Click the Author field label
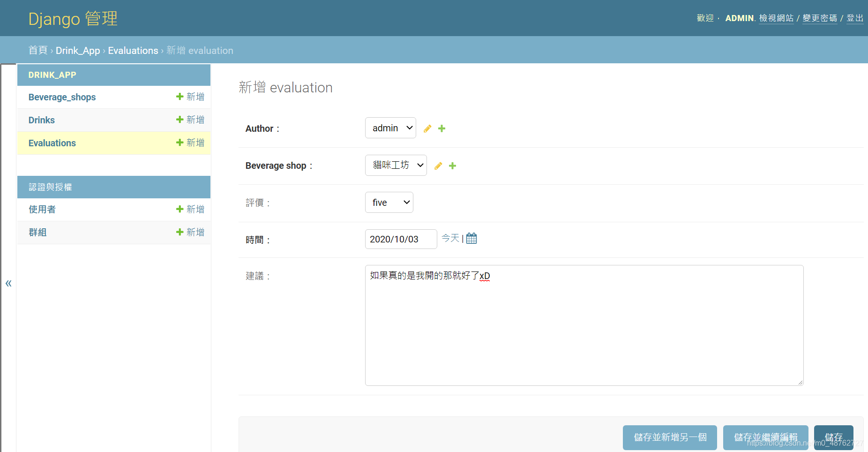This screenshot has width=868, height=452. pos(262,128)
